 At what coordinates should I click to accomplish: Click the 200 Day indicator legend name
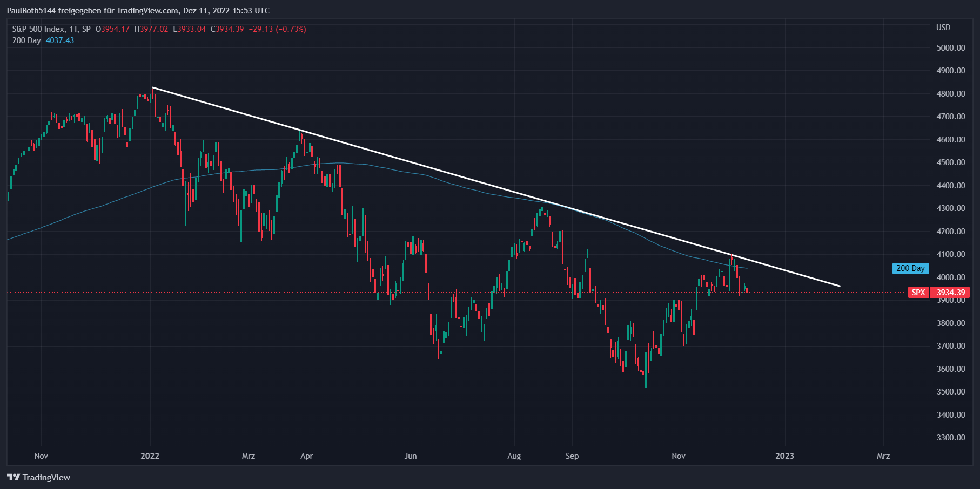coord(26,40)
